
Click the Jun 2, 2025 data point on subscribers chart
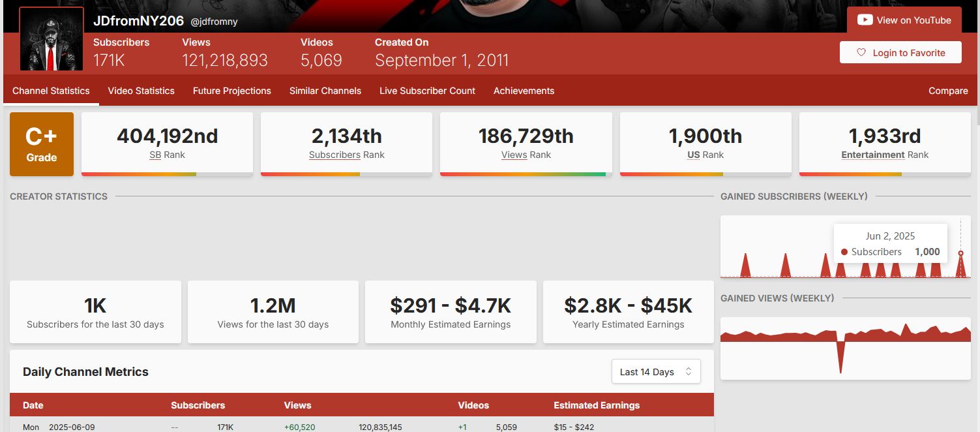click(960, 253)
